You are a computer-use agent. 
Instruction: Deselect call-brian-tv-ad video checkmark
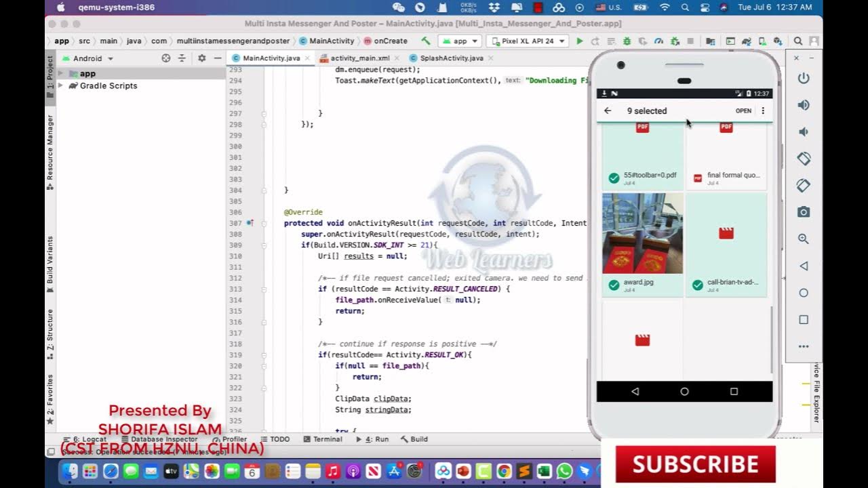(697, 285)
